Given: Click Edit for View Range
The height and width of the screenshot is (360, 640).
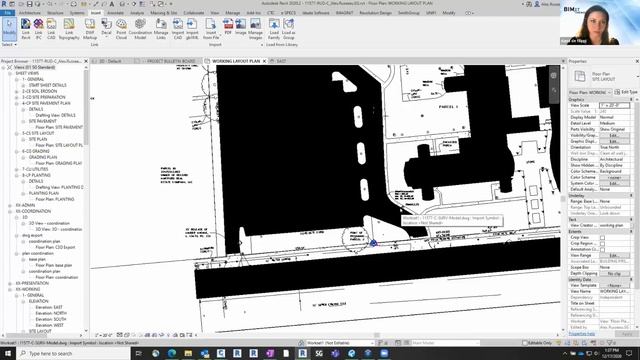Looking at the screenshot, I should tap(614, 255).
